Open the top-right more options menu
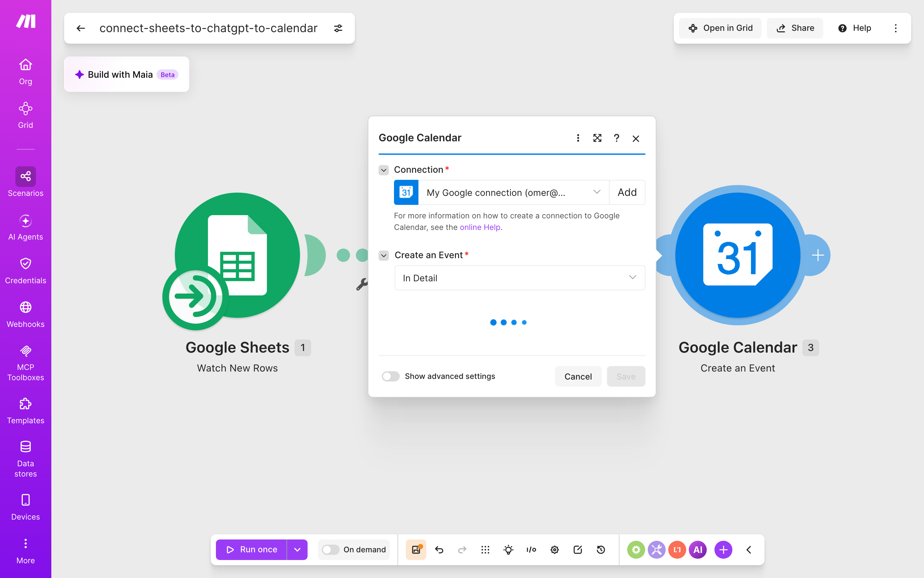924x578 pixels. click(x=895, y=28)
